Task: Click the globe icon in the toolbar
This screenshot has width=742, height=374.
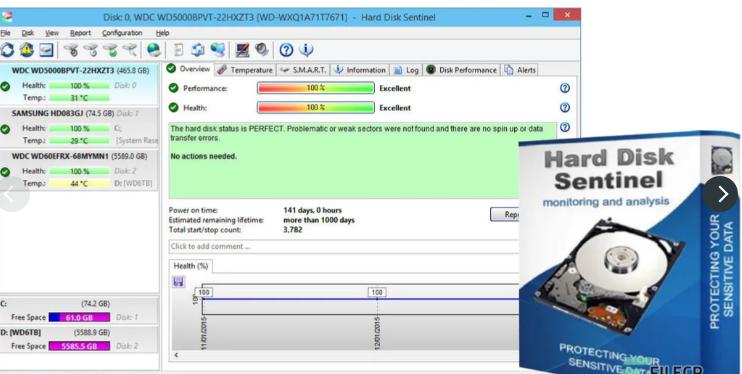Action: [154, 50]
